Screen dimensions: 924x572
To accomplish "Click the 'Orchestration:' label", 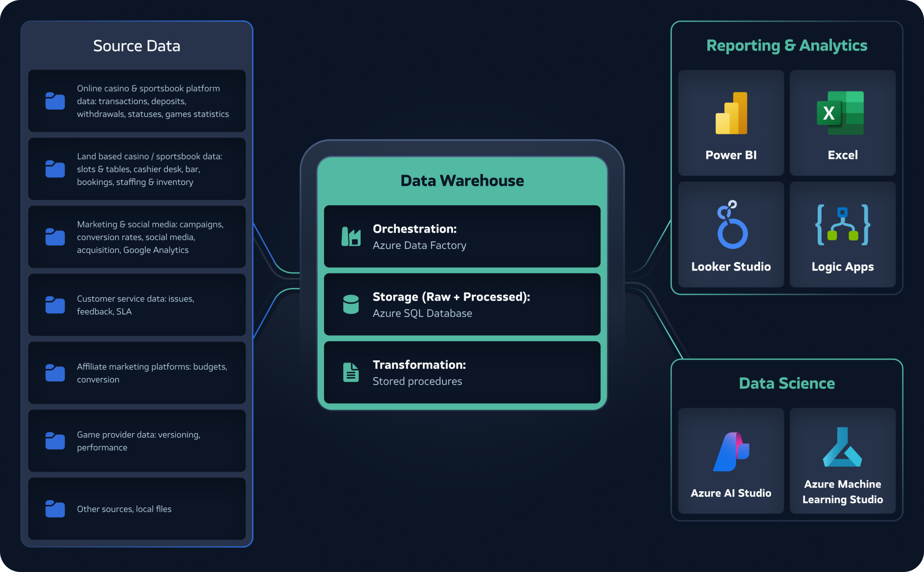I will [415, 229].
